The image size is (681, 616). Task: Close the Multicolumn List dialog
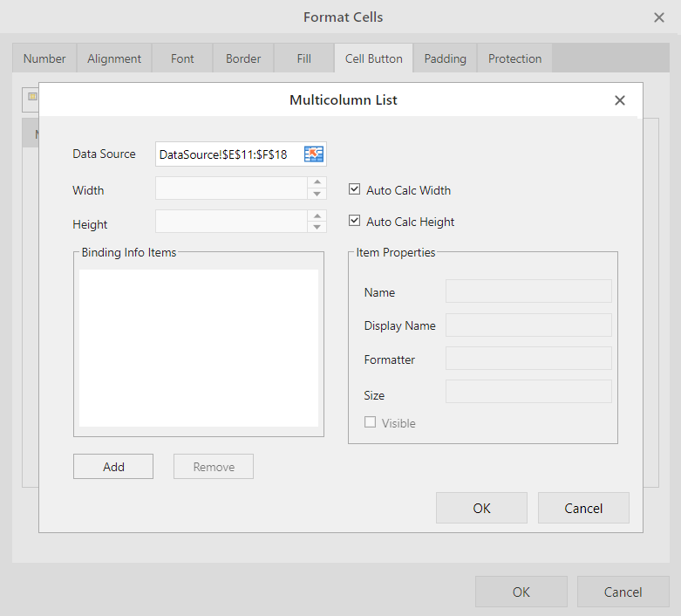click(620, 100)
